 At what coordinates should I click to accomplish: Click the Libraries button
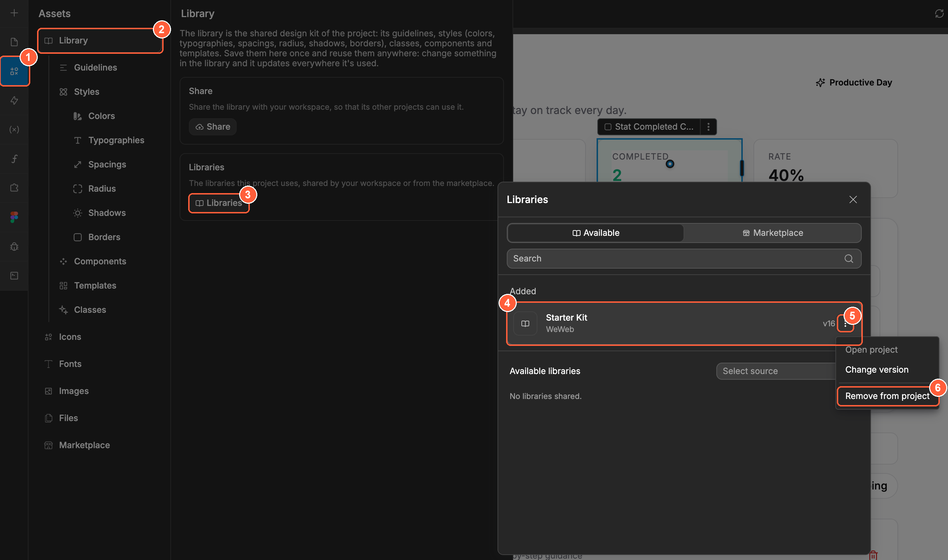coord(218,203)
